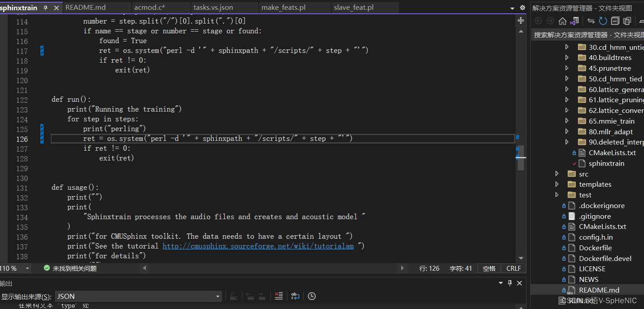
Task: Pin the output panel window
Action: point(509,283)
